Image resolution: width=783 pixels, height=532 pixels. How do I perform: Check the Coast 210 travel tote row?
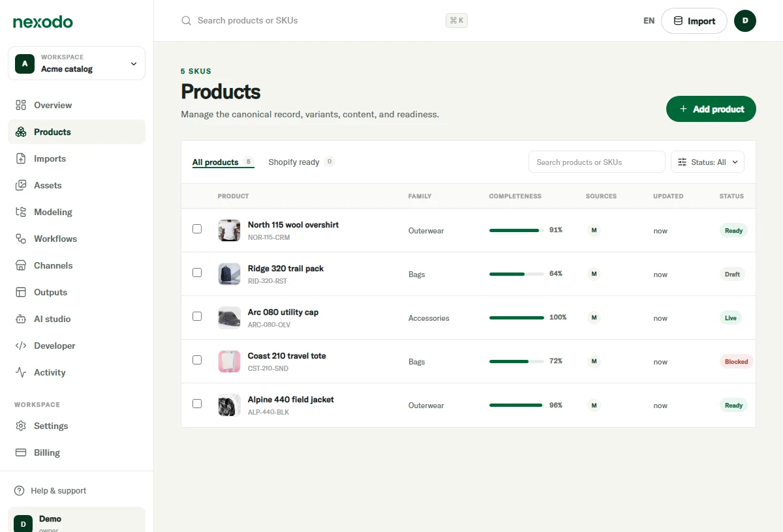click(197, 360)
